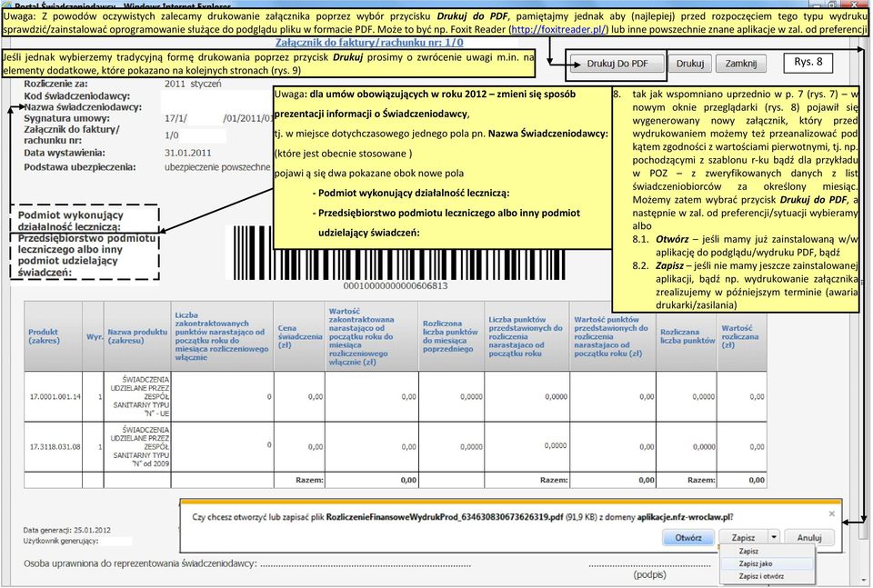
Task: Click Zapisz in the download bar
Action: tap(743, 537)
